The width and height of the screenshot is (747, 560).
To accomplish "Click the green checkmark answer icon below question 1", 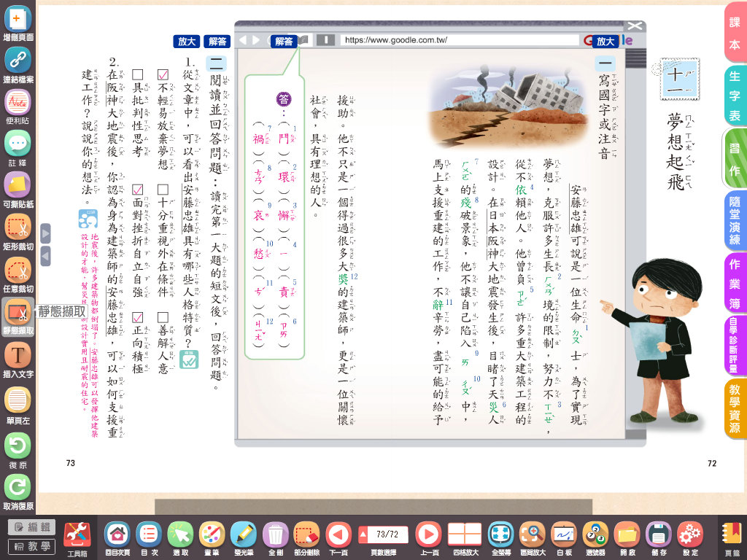I will pyautogui.click(x=189, y=359).
